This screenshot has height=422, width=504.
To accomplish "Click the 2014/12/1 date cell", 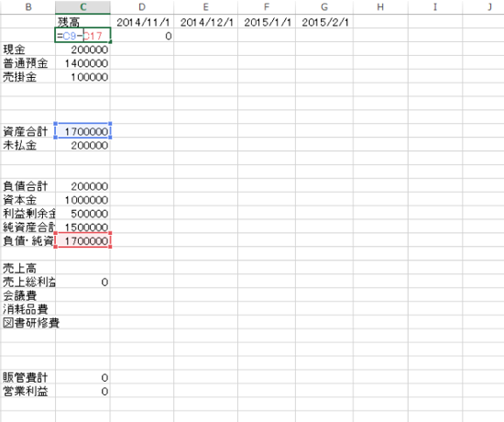I will point(205,22).
